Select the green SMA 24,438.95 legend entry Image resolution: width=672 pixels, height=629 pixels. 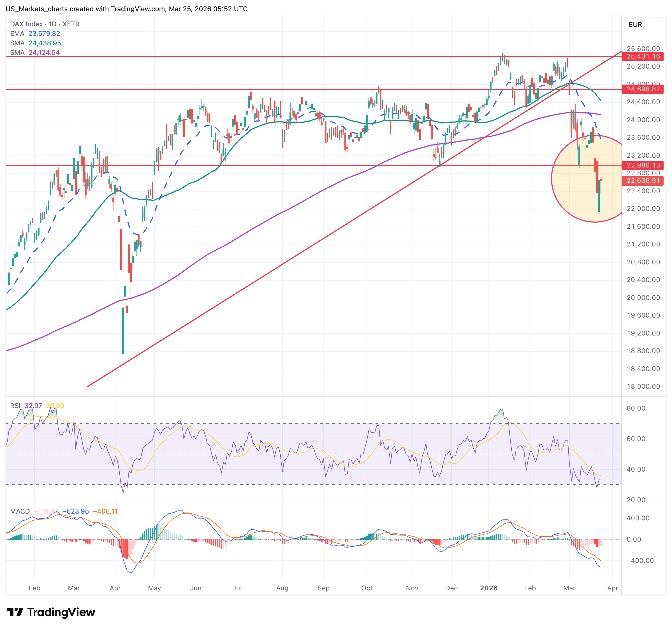(x=36, y=43)
